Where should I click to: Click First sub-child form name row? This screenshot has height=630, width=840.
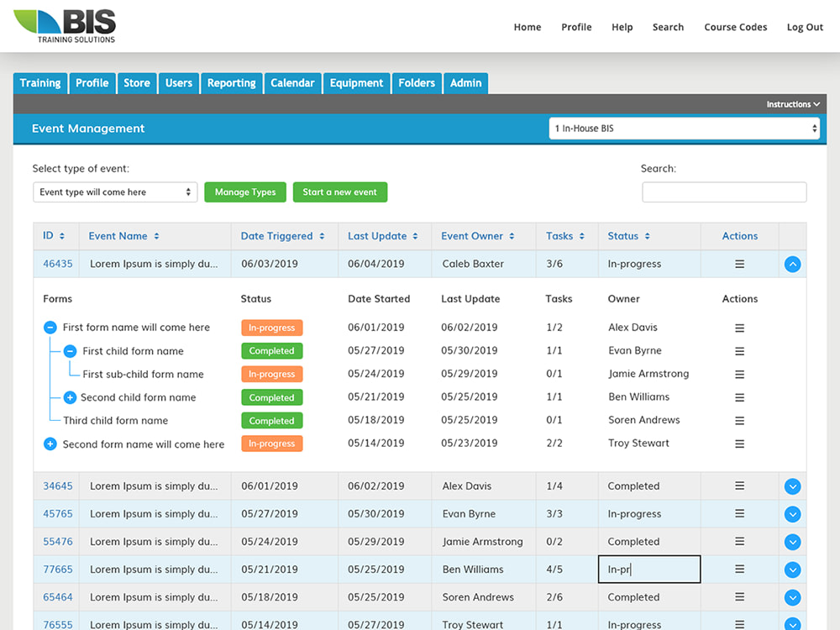(143, 375)
